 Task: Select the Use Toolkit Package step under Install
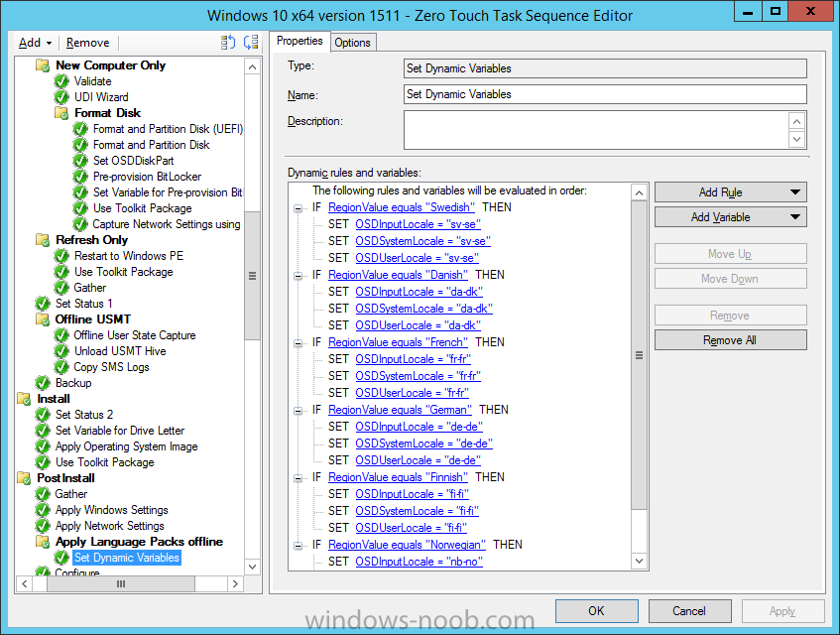(105, 462)
